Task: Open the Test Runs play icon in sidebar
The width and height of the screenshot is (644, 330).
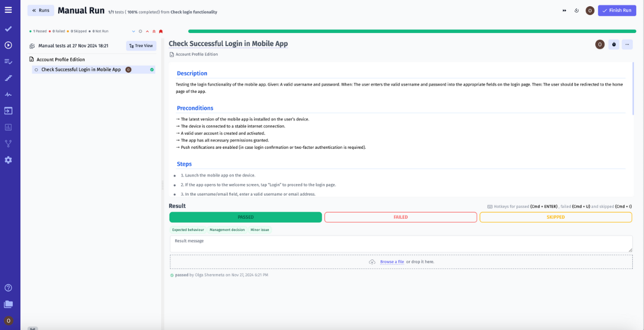Action: tap(7, 46)
